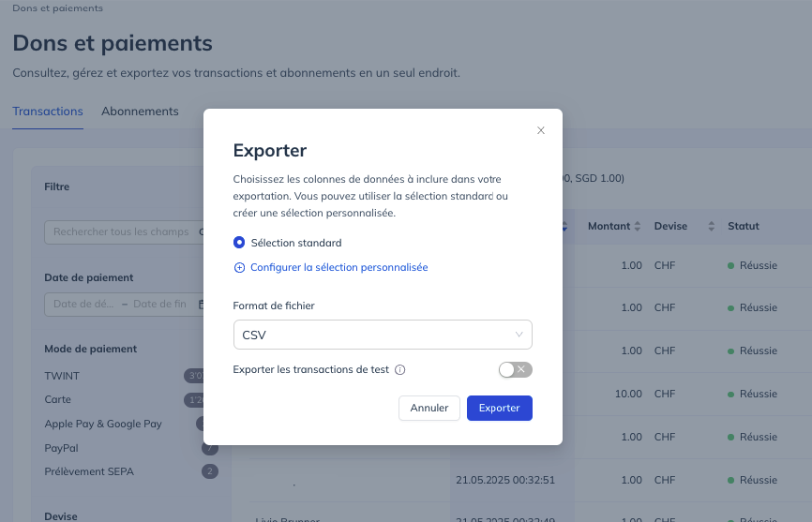Open the CSV file format dropdown

point(383,335)
